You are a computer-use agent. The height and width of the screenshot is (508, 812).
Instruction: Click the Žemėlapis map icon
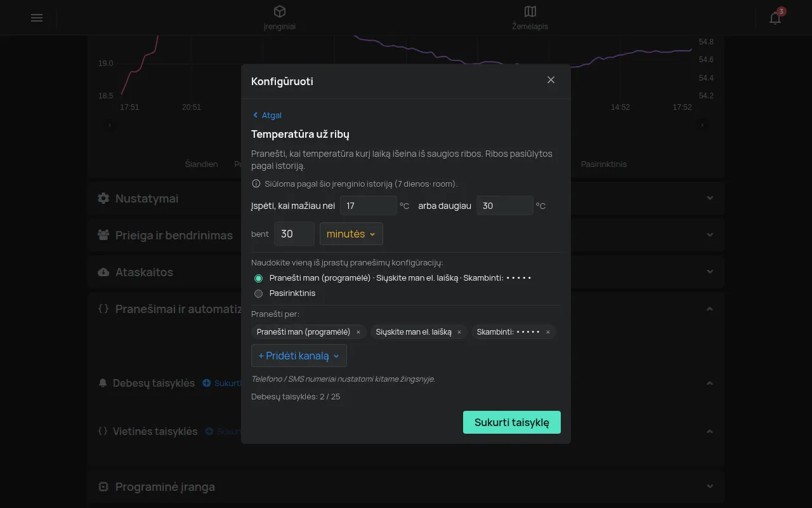click(530, 11)
